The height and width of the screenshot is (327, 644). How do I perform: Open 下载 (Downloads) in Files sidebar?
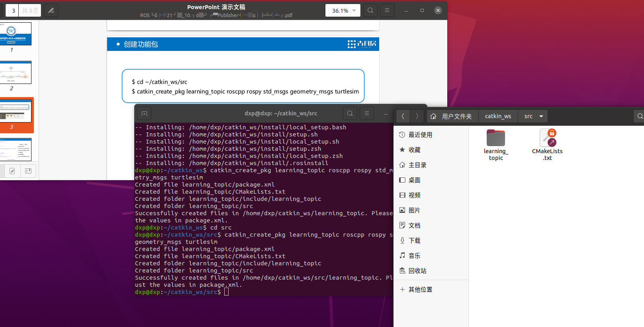point(431,241)
